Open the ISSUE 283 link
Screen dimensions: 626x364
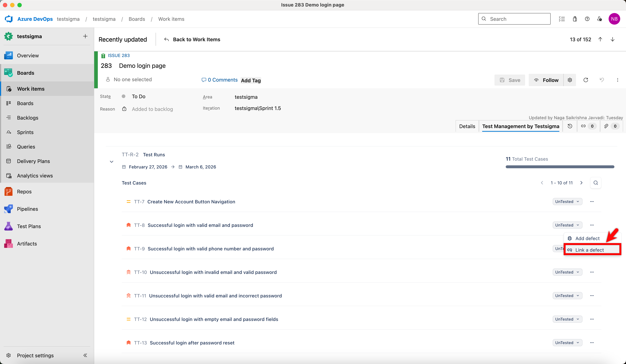(x=119, y=55)
